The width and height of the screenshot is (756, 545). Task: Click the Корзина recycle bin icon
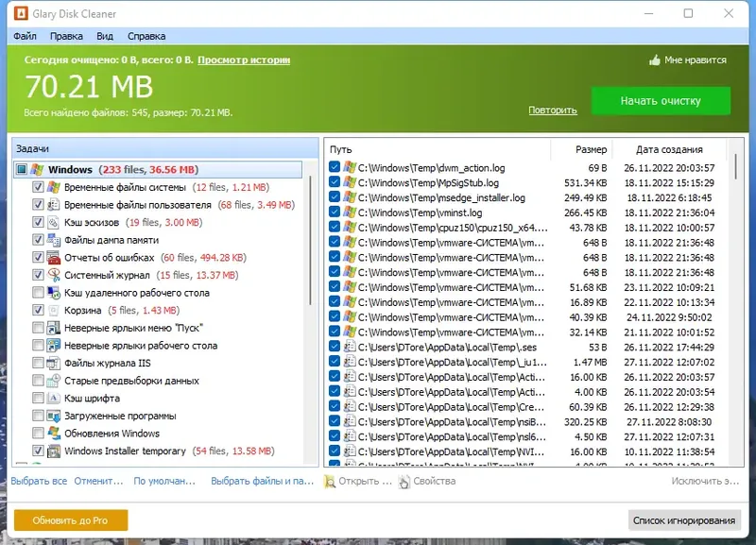[x=54, y=311]
